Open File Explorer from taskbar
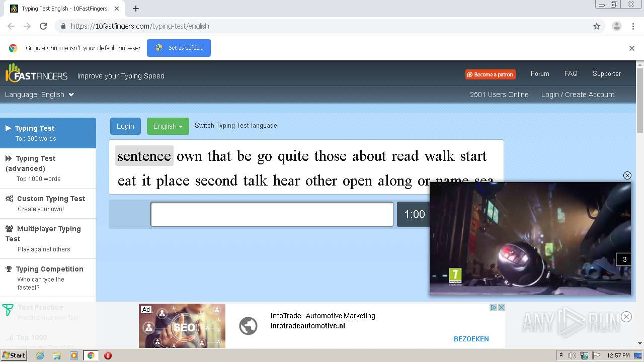Image resolution: width=644 pixels, height=362 pixels. 57,355
